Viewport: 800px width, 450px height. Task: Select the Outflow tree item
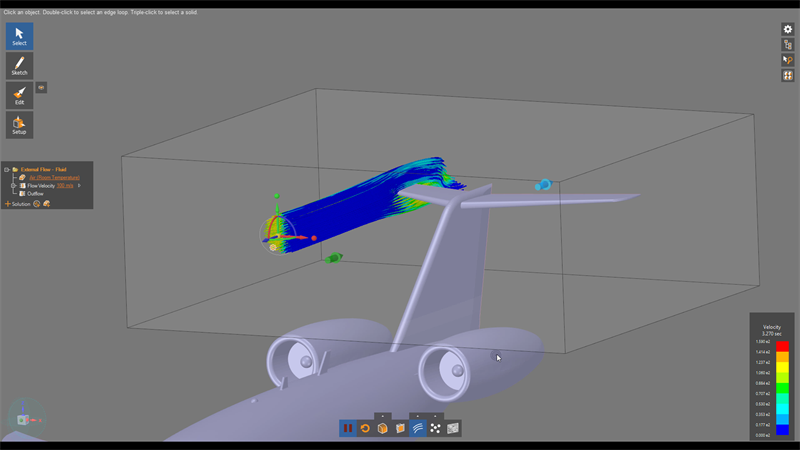[35, 194]
